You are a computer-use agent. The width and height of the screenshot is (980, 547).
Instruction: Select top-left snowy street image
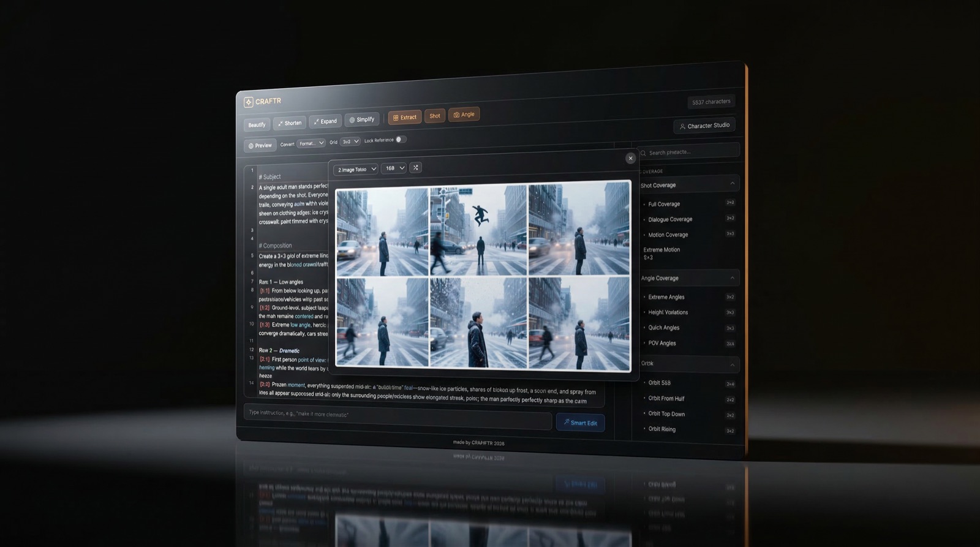(x=382, y=232)
